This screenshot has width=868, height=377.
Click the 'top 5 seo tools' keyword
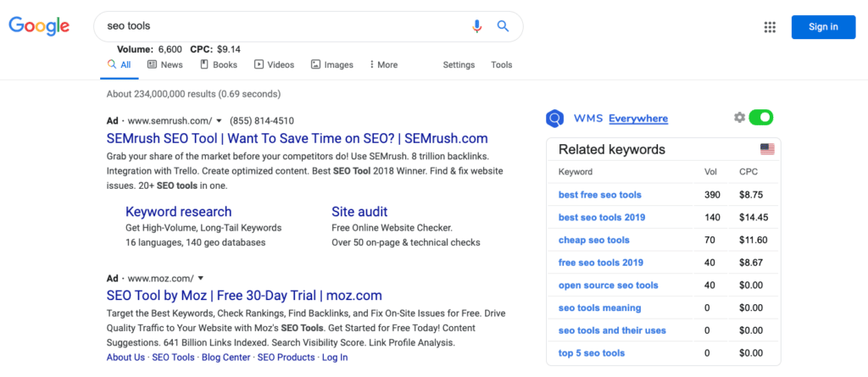click(x=591, y=353)
